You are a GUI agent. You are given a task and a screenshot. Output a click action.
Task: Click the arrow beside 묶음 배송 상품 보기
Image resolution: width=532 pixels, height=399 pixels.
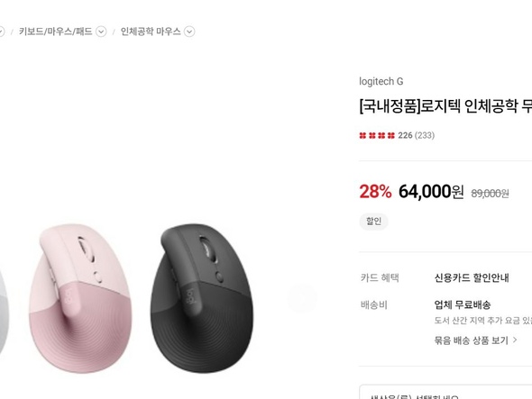coord(515,340)
